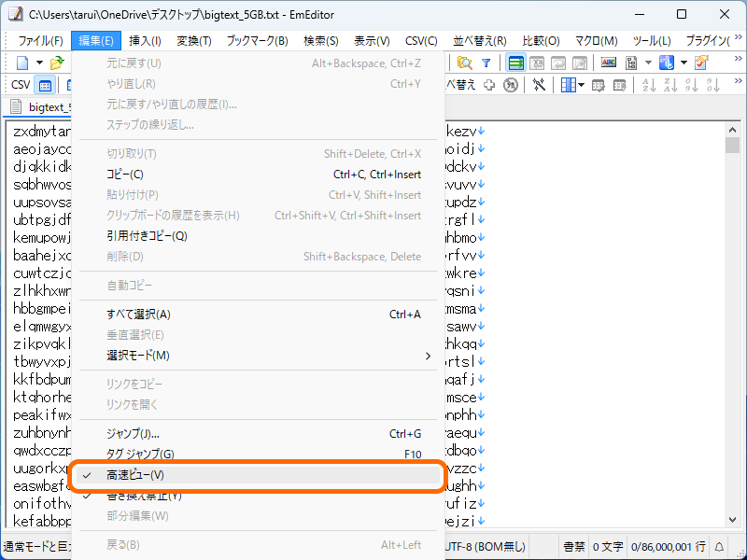Screen dimensions: 747x560
Task: Choose すべて選択(A) menu entry
Action: point(258,315)
